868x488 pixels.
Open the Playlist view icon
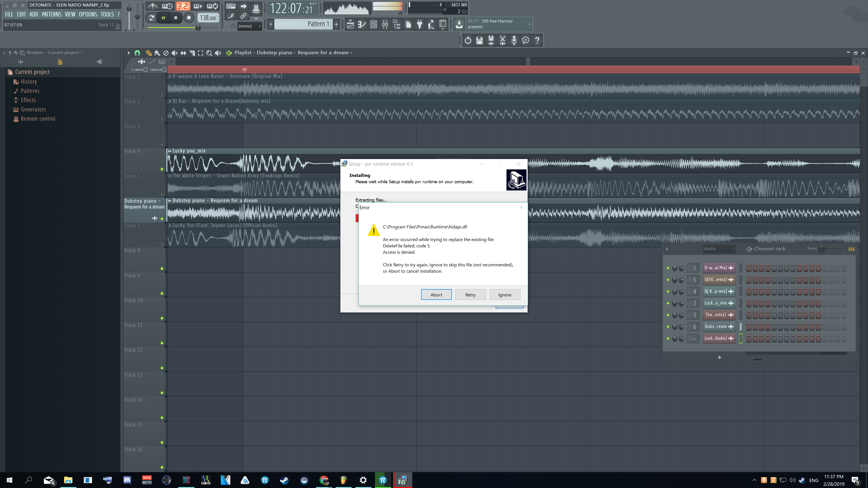click(x=350, y=24)
